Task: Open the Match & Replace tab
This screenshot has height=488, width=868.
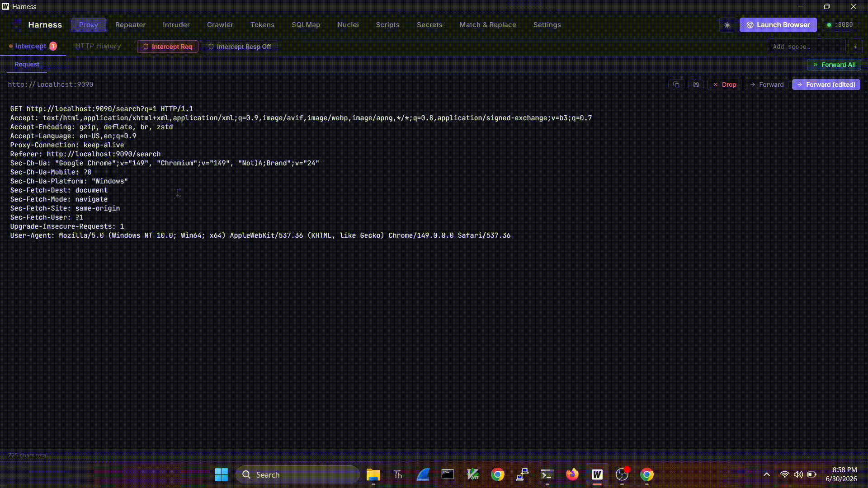Action: tap(488, 25)
